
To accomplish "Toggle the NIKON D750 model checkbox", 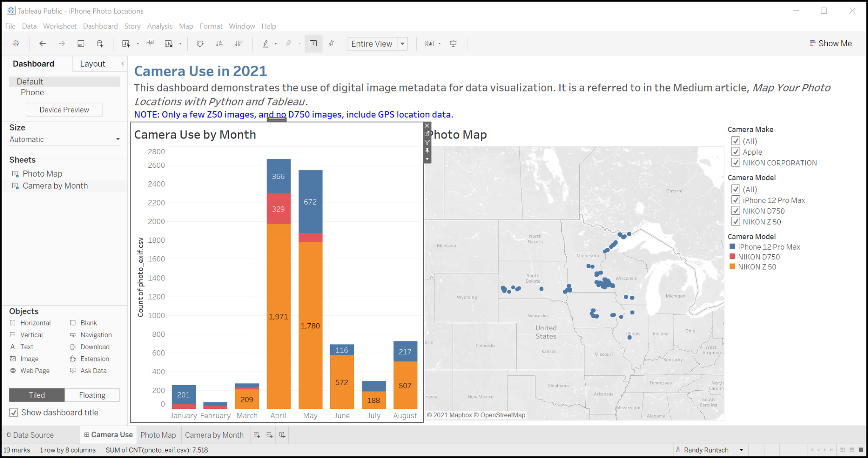I will coord(736,211).
